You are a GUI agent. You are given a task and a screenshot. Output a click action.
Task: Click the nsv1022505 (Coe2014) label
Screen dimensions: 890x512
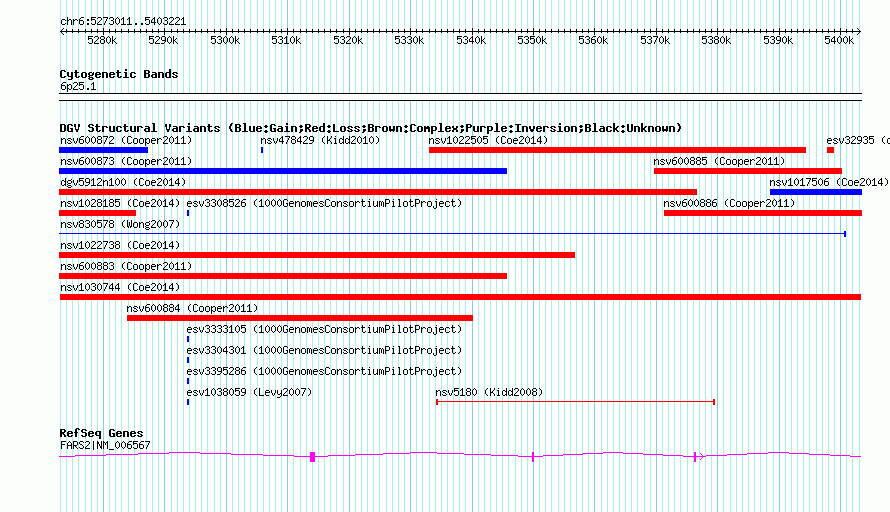pyautogui.click(x=488, y=140)
